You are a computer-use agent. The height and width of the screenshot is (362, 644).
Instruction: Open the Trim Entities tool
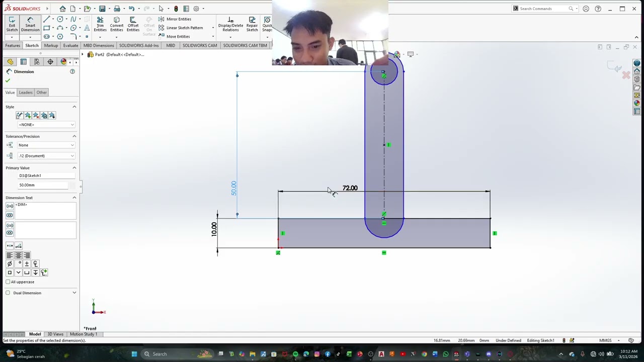tap(100, 24)
